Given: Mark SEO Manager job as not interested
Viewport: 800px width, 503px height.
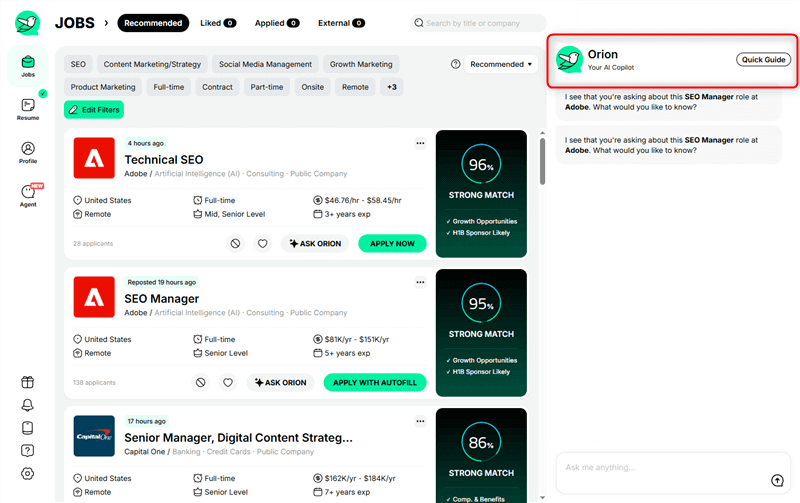Looking at the screenshot, I should [201, 382].
